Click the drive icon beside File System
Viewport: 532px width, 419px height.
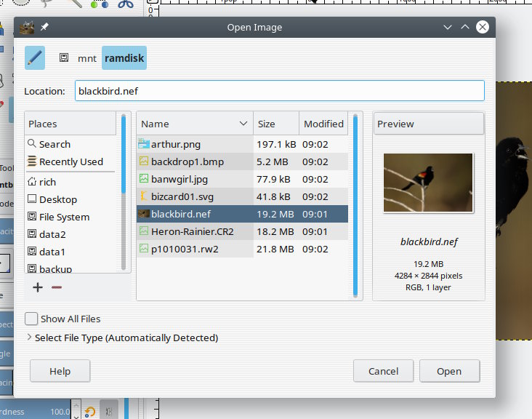click(x=31, y=216)
